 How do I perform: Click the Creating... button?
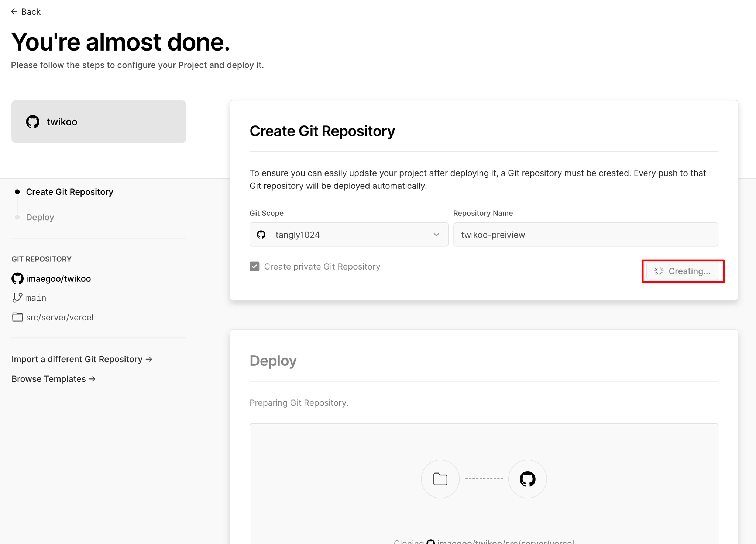tap(683, 271)
